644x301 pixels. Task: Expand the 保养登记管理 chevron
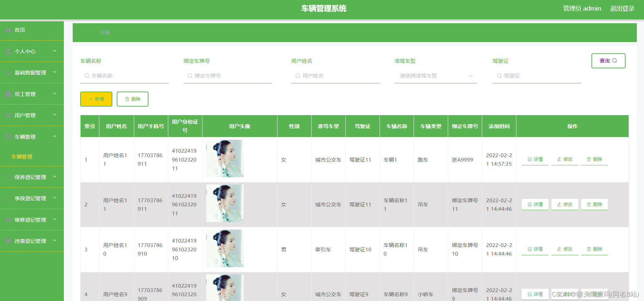(x=55, y=177)
